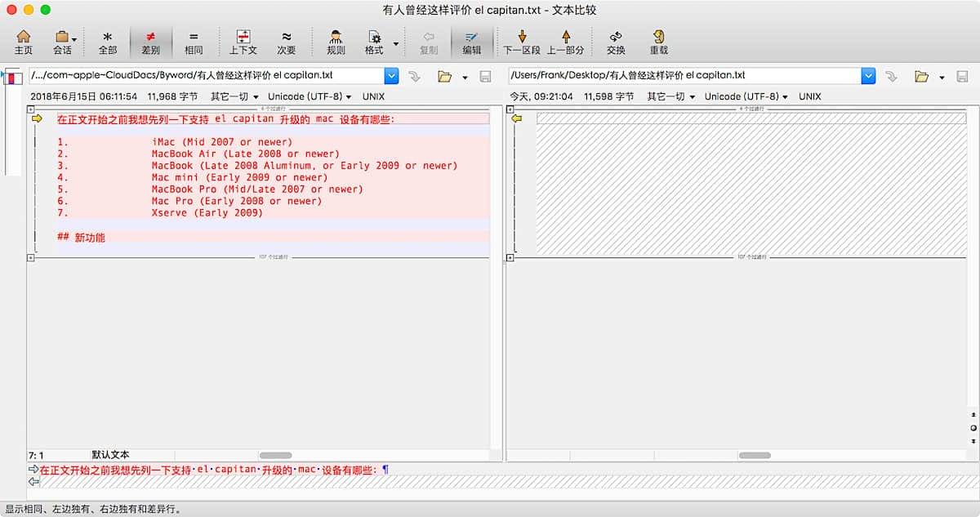Click the right file size 11,598 字节

tap(609, 96)
